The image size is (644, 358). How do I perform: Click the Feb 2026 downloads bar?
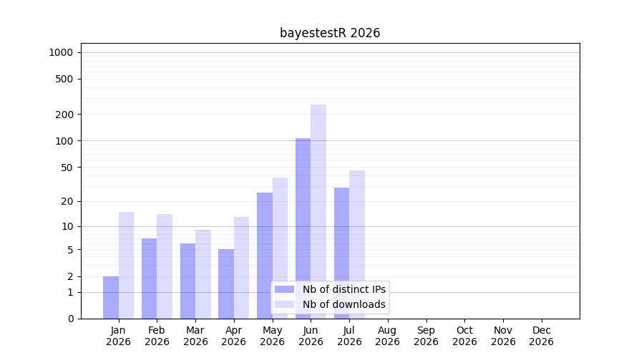click(x=165, y=266)
